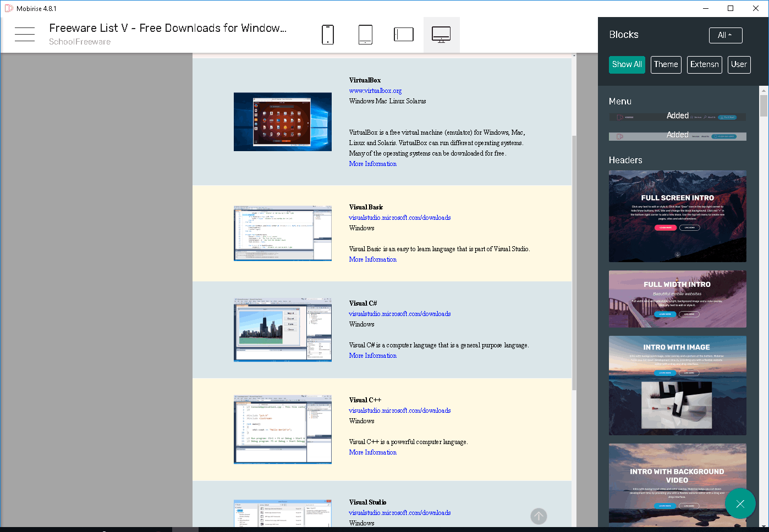Open Visual Basic download link
The width and height of the screenshot is (769, 532).
400,218
